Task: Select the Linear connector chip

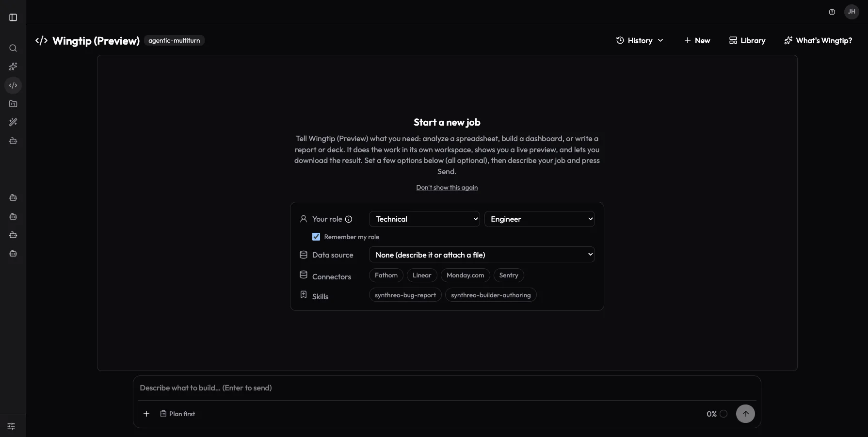Action: [x=422, y=275]
